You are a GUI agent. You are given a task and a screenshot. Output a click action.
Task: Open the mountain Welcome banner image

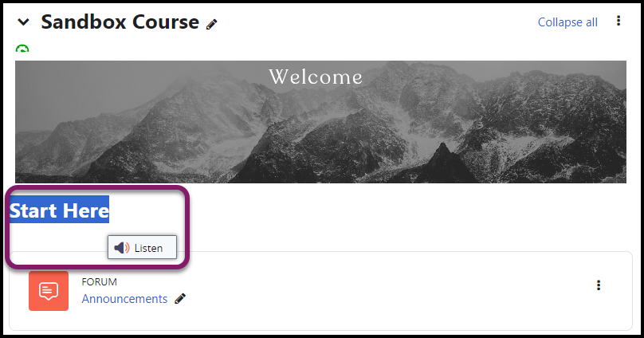pos(320,122)
